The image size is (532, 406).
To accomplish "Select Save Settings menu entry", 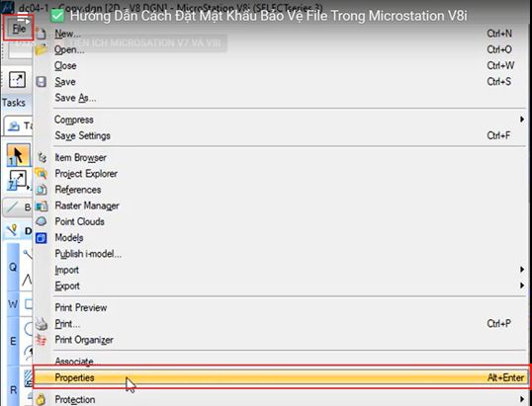I will [x=280, y=135].
